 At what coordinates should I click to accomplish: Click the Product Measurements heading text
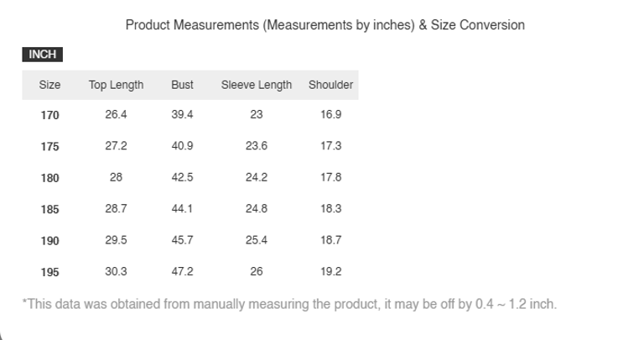325,25
